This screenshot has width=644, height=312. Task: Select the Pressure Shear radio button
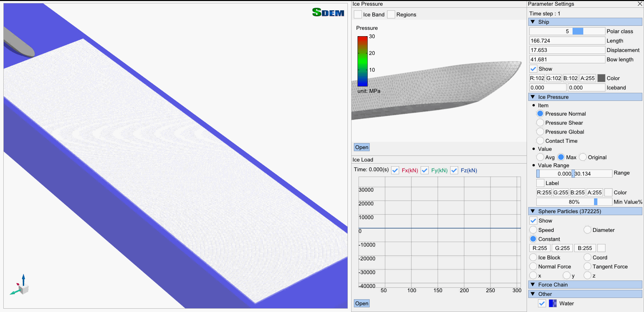coord(540,123)
